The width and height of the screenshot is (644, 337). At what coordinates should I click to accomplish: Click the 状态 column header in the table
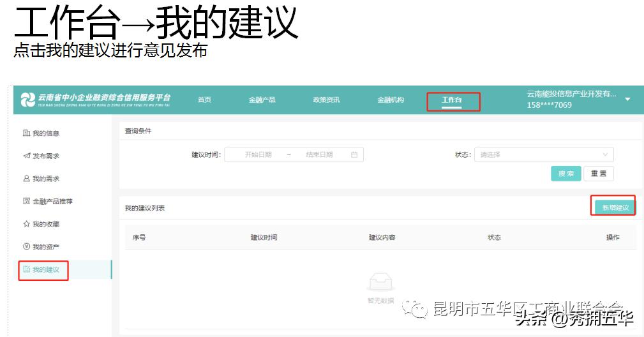click(x=494, y=237)
